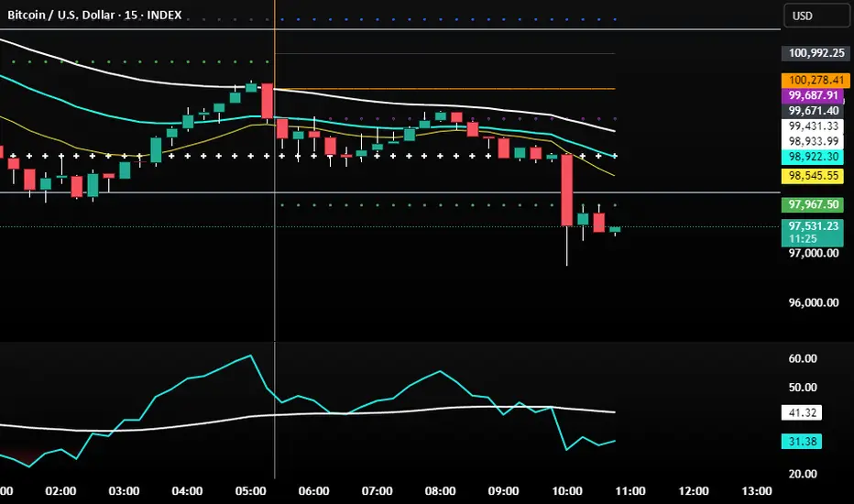Click the cyan 31.38 indicator value label
The image size is (854, 504).
click(802, 442)
